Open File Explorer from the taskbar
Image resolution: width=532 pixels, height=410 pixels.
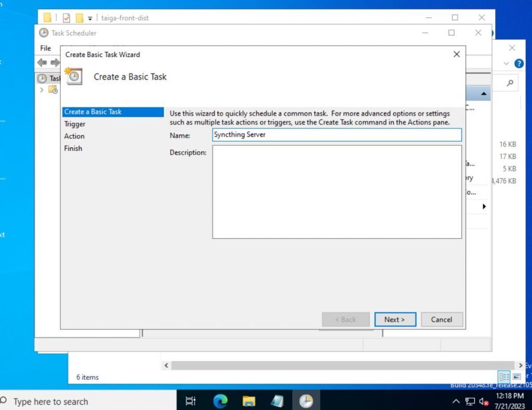(249, 401)
